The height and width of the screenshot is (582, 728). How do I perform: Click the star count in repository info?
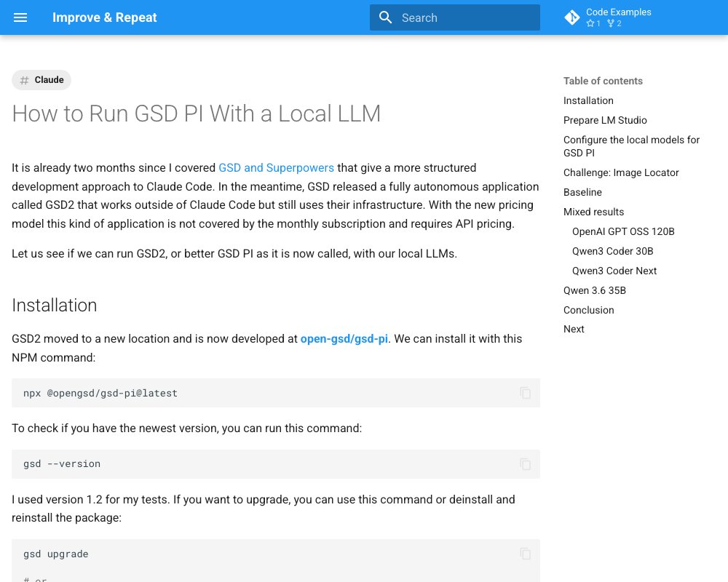[593, 23]
